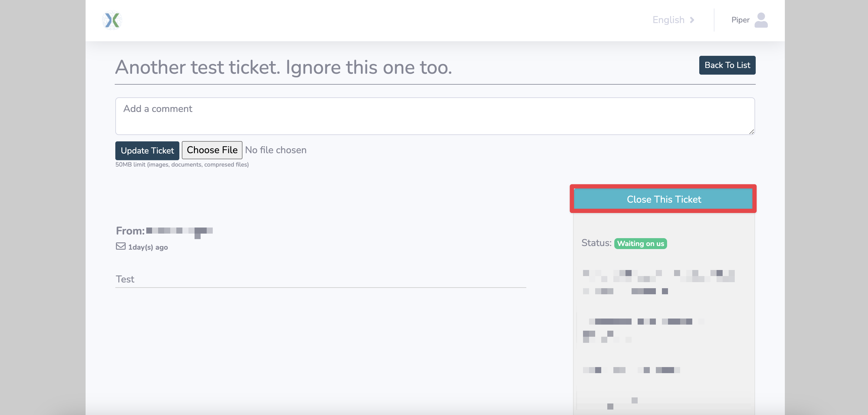
Task: Click the Status label in the sidebar
Action: pos(596,243)
